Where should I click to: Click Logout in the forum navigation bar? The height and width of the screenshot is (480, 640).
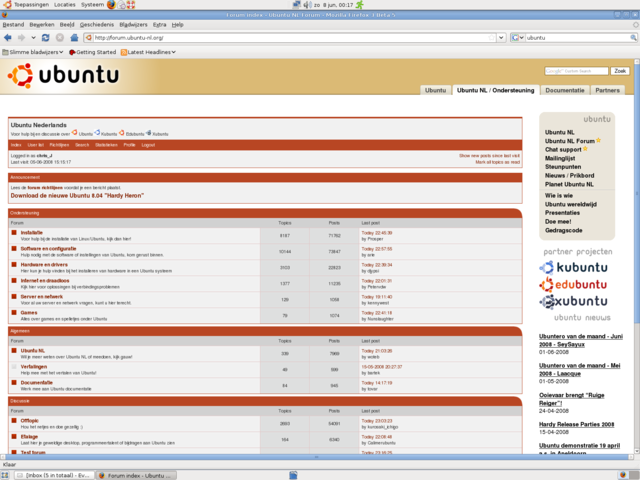click(148, 145)
